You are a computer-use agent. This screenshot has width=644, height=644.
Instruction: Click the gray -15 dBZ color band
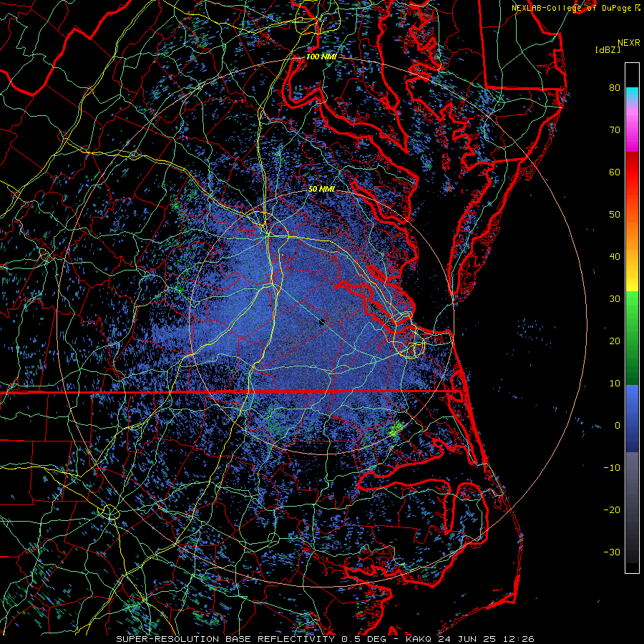click(632, 489)
